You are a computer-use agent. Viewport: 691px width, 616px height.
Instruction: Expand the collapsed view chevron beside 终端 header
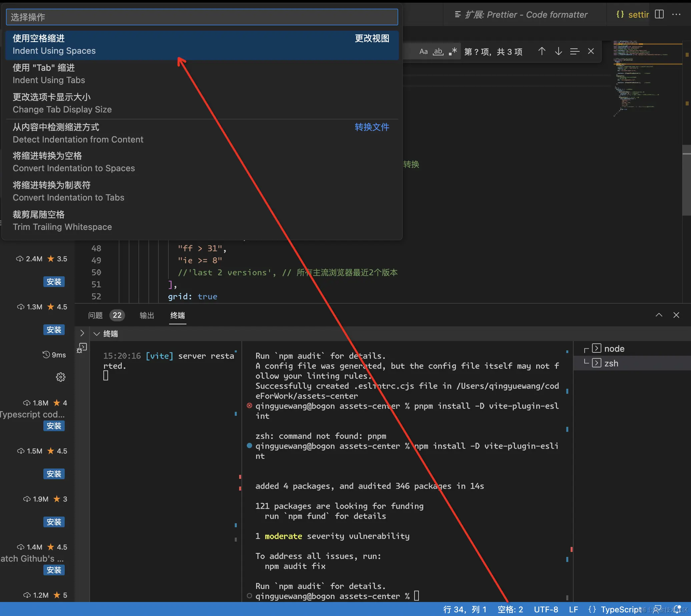82,333
